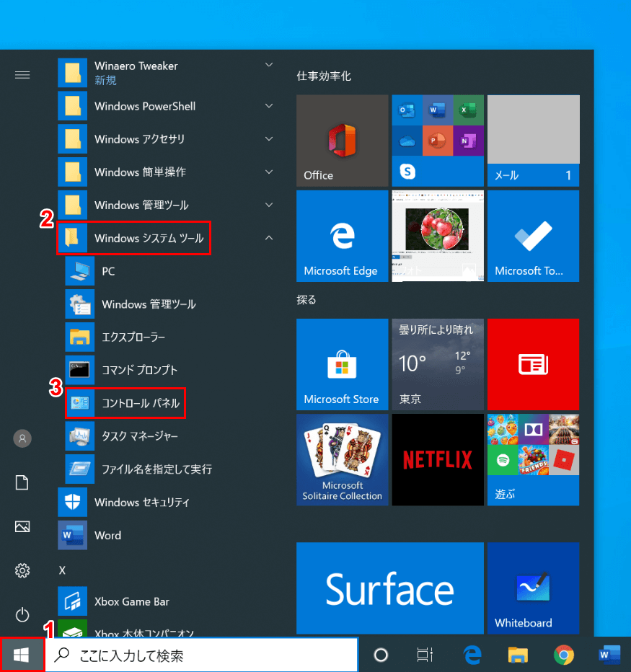This screenshot has width=631, height=672.
Task: Click the taskbar search box ここに入力して検索
Action: coord(201,655)
